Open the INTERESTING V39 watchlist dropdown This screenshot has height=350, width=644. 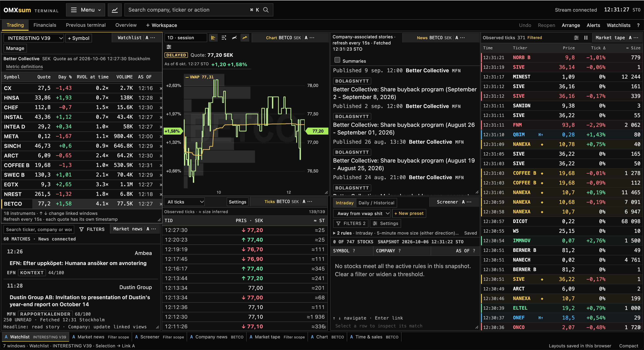point(34,38)
